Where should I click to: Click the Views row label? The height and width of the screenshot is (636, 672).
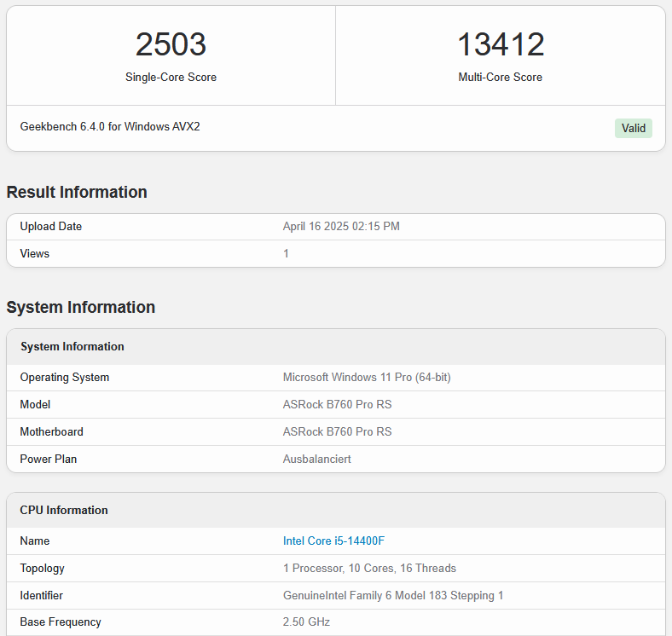pyautogui.click(x=34, y=254)
